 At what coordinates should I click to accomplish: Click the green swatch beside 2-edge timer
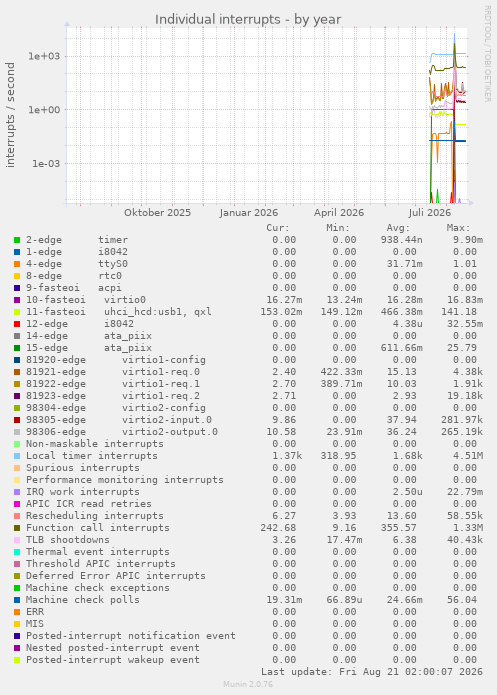tap(17, 240)
